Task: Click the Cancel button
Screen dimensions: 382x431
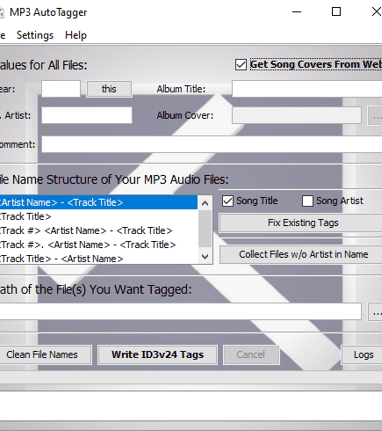Action: [251, 355]
